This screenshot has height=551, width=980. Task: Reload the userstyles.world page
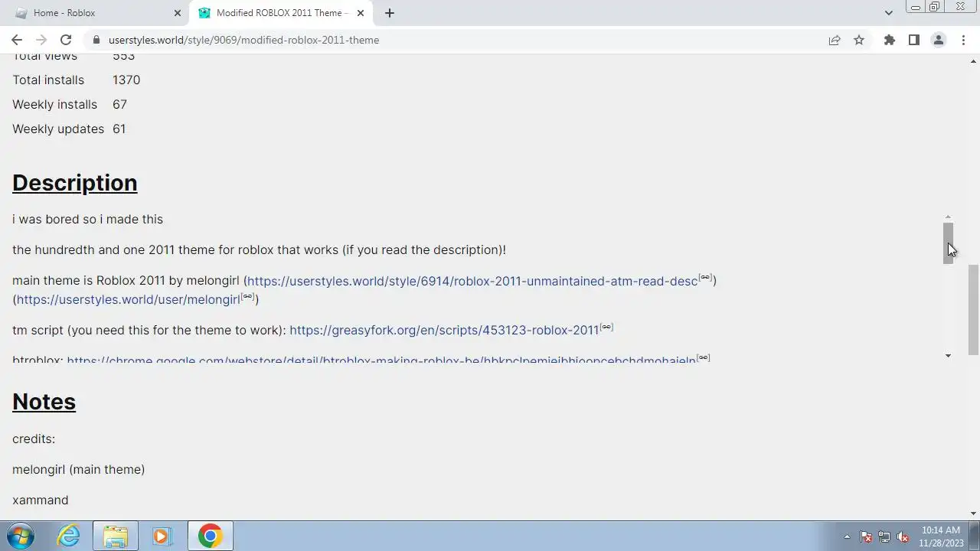(66, 40)
